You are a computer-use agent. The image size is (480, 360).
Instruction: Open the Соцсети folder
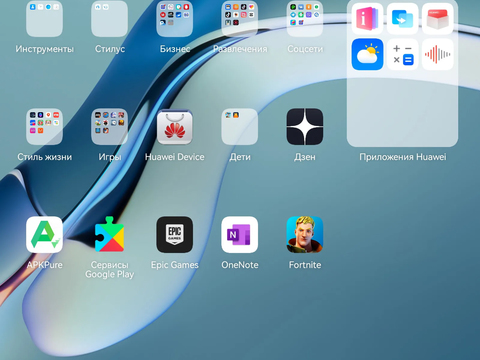[305, 18]
